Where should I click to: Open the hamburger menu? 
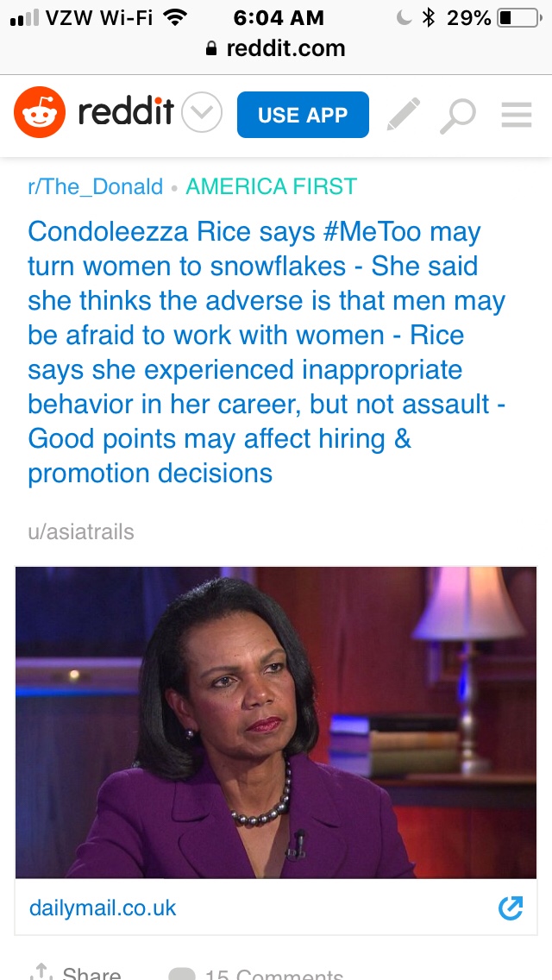click(x=517, y=115)
